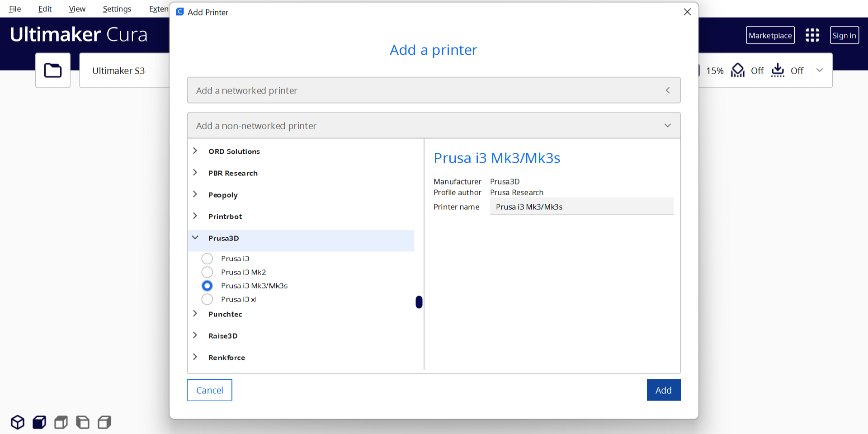Click the build plate adhesion icon

[778, 71]
